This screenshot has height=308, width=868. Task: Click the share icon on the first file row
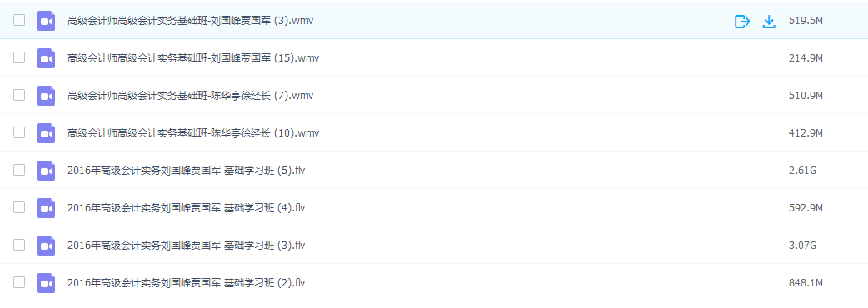click(x=741, y=22)
